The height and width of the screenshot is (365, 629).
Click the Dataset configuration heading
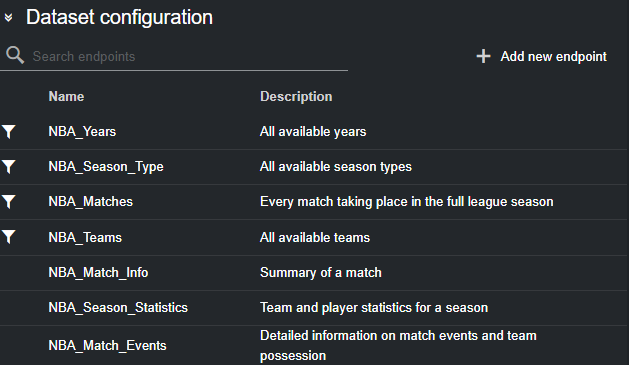[119, 18]
